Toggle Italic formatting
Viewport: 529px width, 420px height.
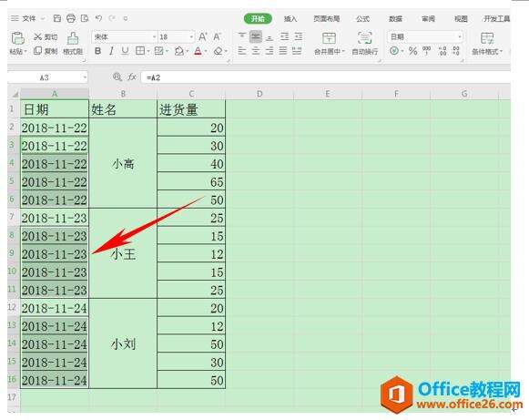(111, 51)
